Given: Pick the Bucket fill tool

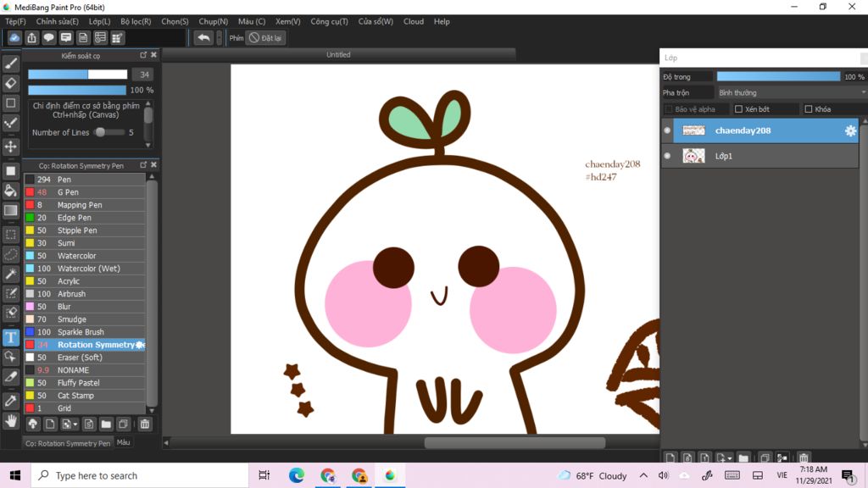Looking at the screenshot, I should pos(11,191).
